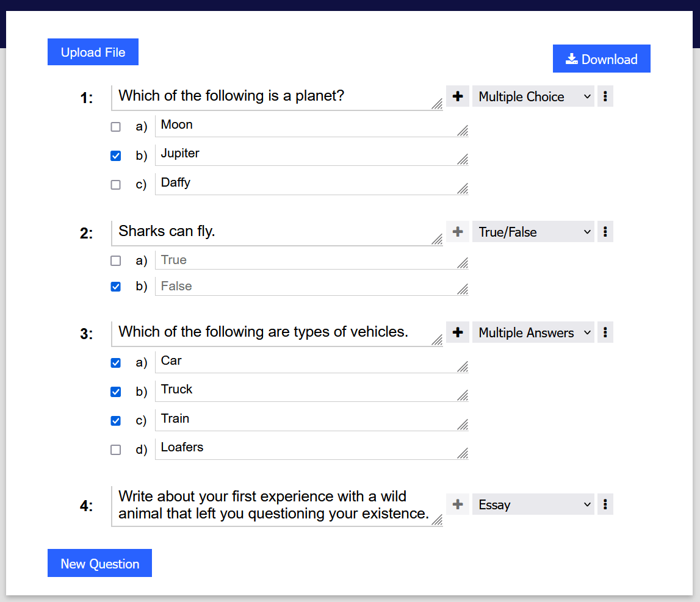
Task: Uncheck the Jupiter answer checkbox
Action: [115, 156]
